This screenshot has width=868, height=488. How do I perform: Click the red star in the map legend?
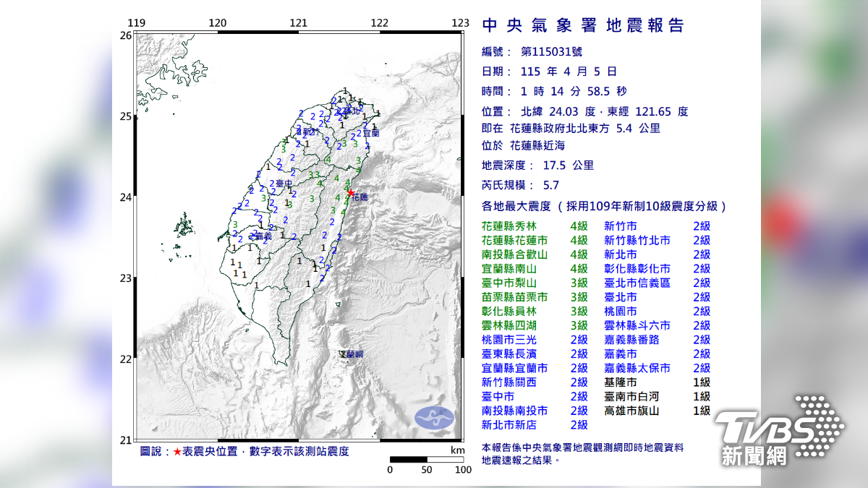pyautogui.click(x=177, y=452)
